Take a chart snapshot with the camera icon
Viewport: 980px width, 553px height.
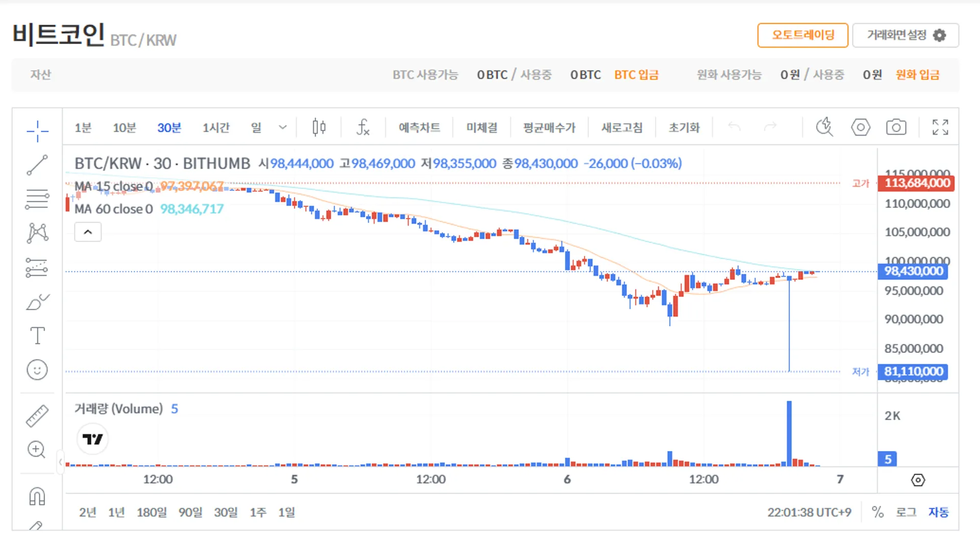tap(896, 128)
